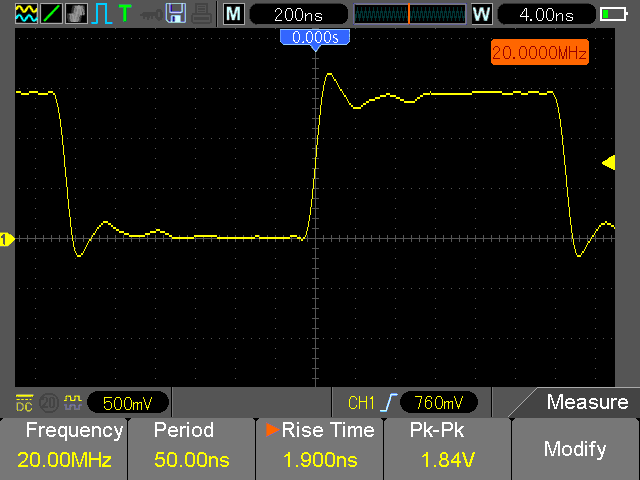The height and width of the screenshot is (480, 640).
Task: Click the green diagonal line icon
Action: 51,13
